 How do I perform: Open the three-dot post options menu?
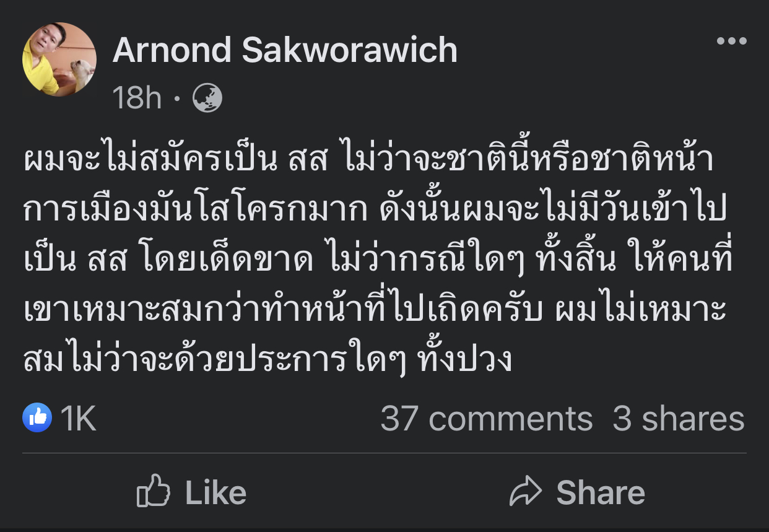pyautogui.click(x=732, y=41)
